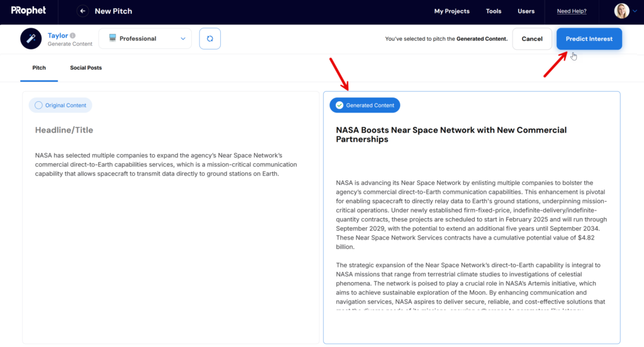Click the paragraph starting 'The strategic expansion'
The height and width of the screenshot is (347, 644).
(470, 286)
